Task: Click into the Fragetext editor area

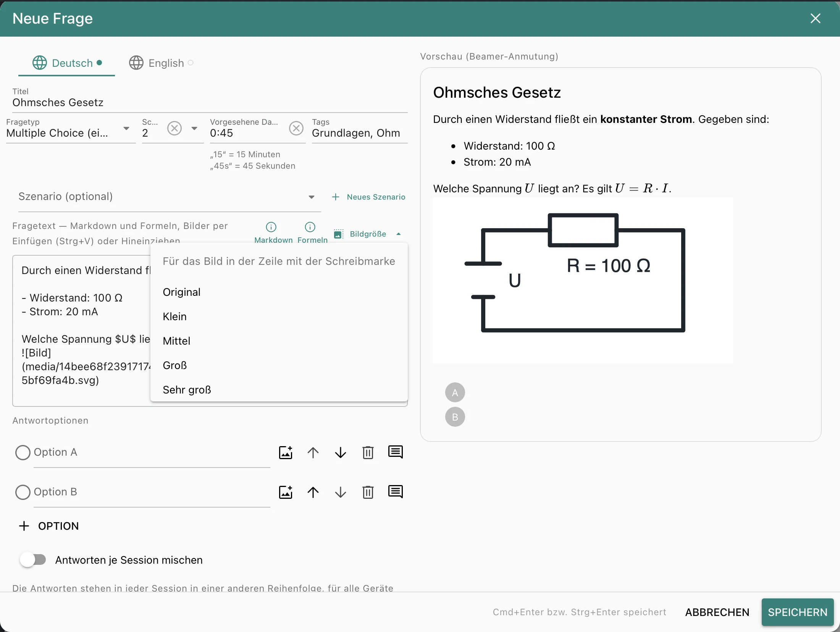Action: (x=82, y=331)
